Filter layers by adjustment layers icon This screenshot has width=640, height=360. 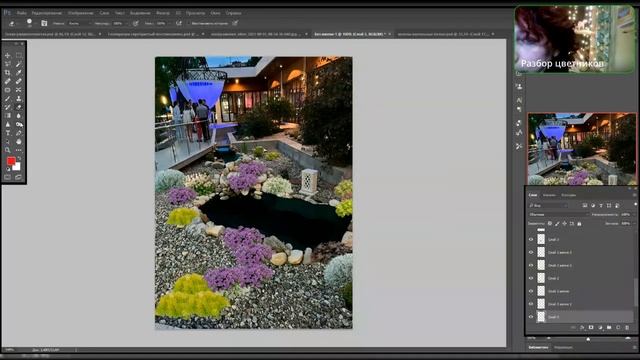(593, 205)
